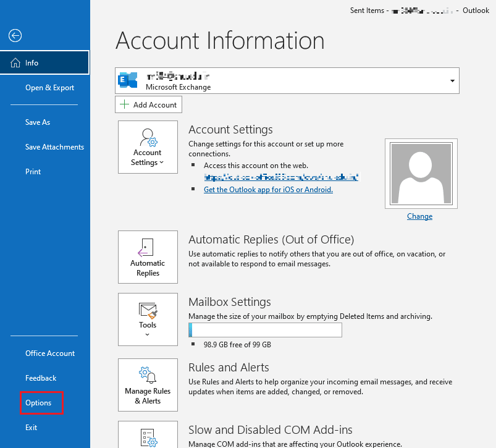496x448 pixels.
Task: Expand the account selector dropdown
Action: 452,80
